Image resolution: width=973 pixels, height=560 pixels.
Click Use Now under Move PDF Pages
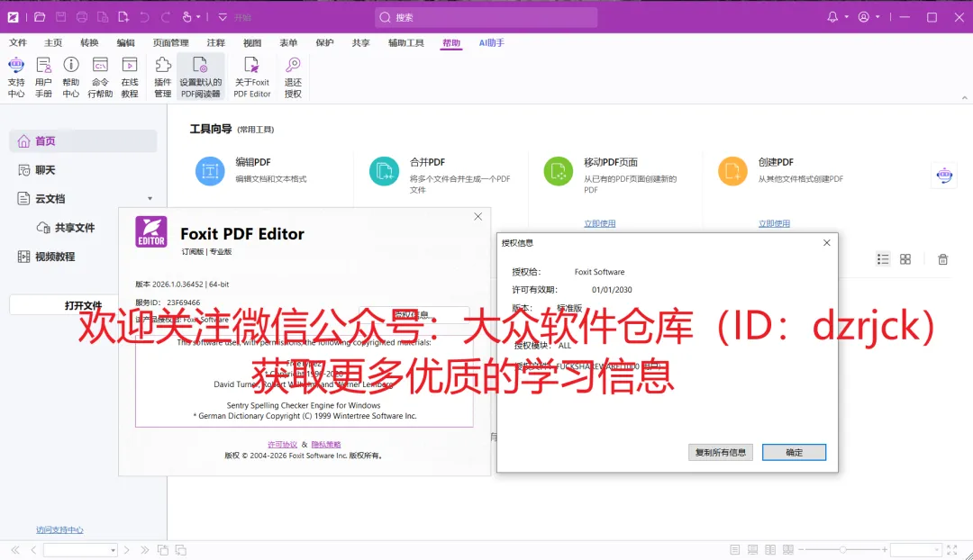(599, 224)
